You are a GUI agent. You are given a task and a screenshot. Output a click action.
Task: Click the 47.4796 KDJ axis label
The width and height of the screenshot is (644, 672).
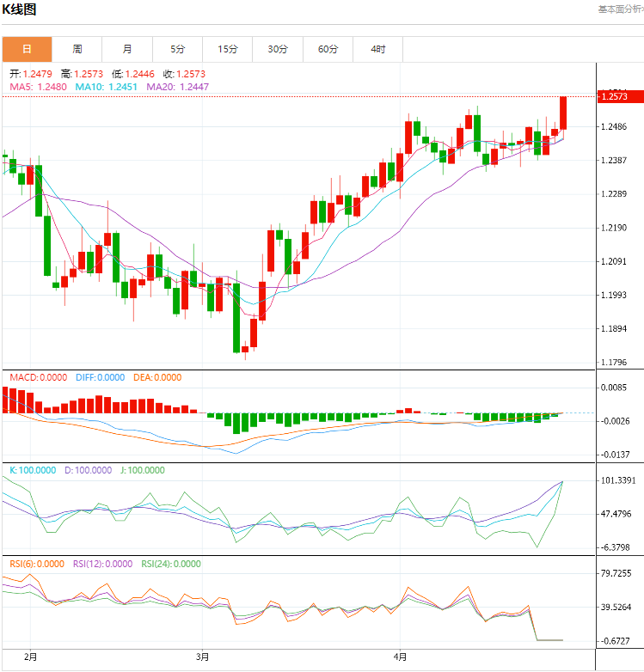click(616, 514)
